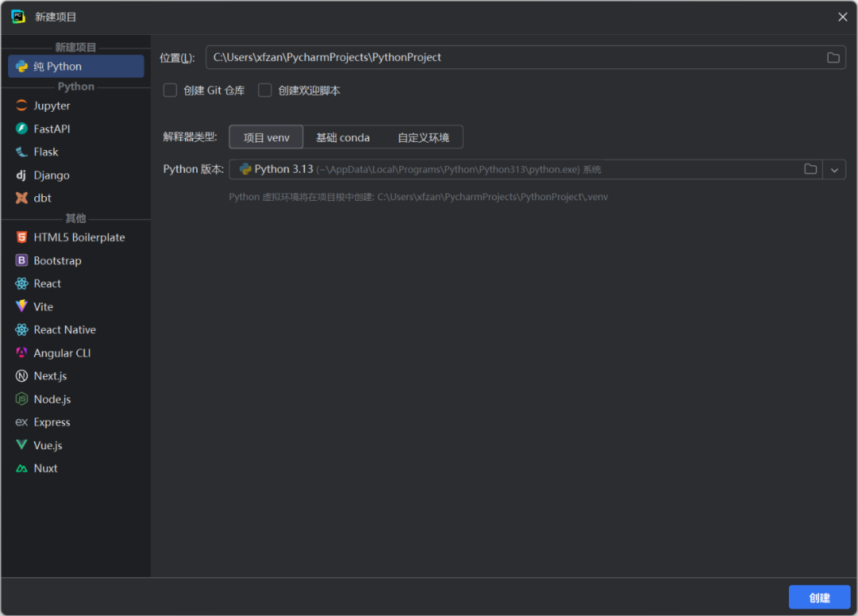Screen dimensions: 858x616
Task: Enable 创建欢迎脚本 checkbox
Action: [x=265, y=90]
